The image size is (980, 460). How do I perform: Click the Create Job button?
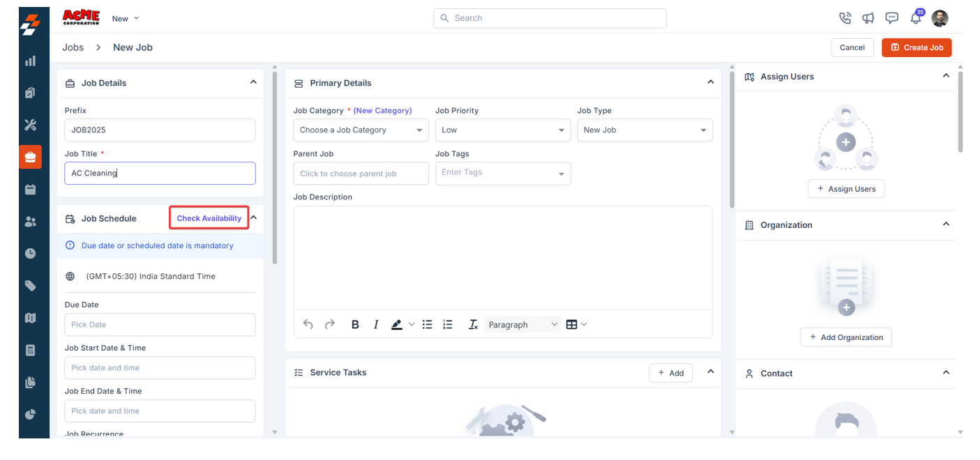point(917,47)
